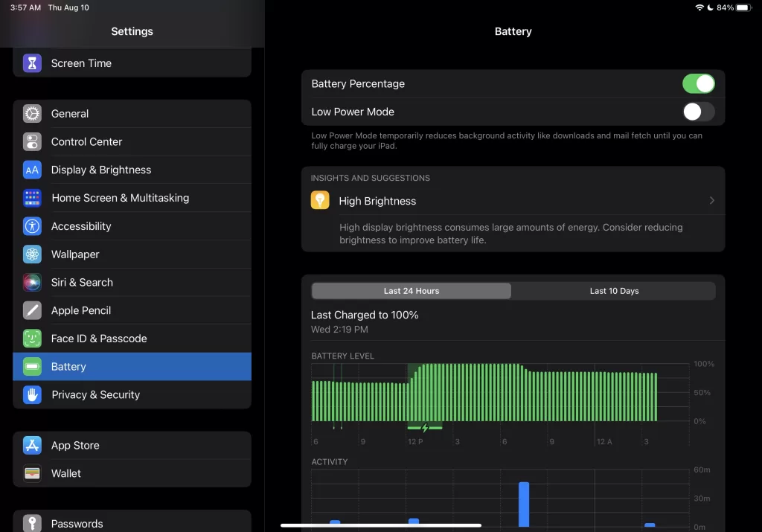Tap the green Battery icon in sidebar
Viewport: 762px width, 532px height.
tap(32, 367)
